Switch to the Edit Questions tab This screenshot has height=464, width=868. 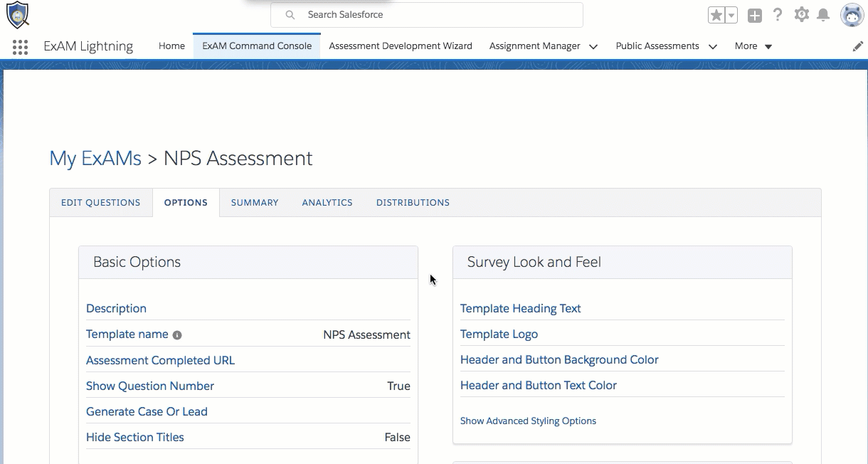pyautogui.click(x=101, y=203)
